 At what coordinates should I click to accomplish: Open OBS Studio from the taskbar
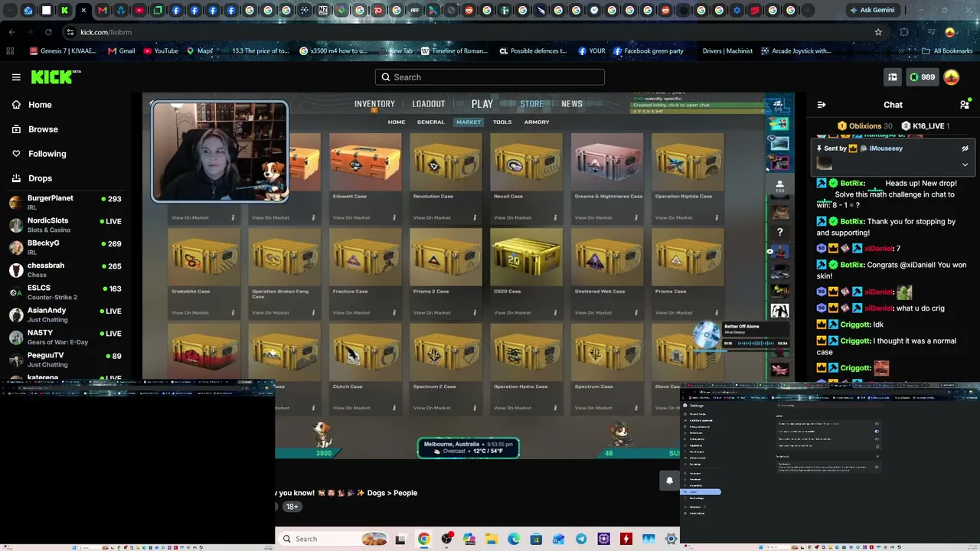point(446,539)
